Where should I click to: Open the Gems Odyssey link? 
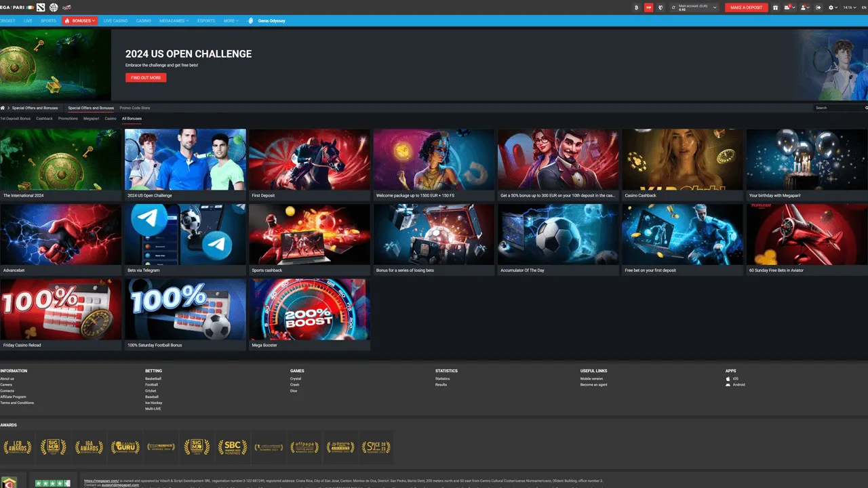[x=271, y=21]
